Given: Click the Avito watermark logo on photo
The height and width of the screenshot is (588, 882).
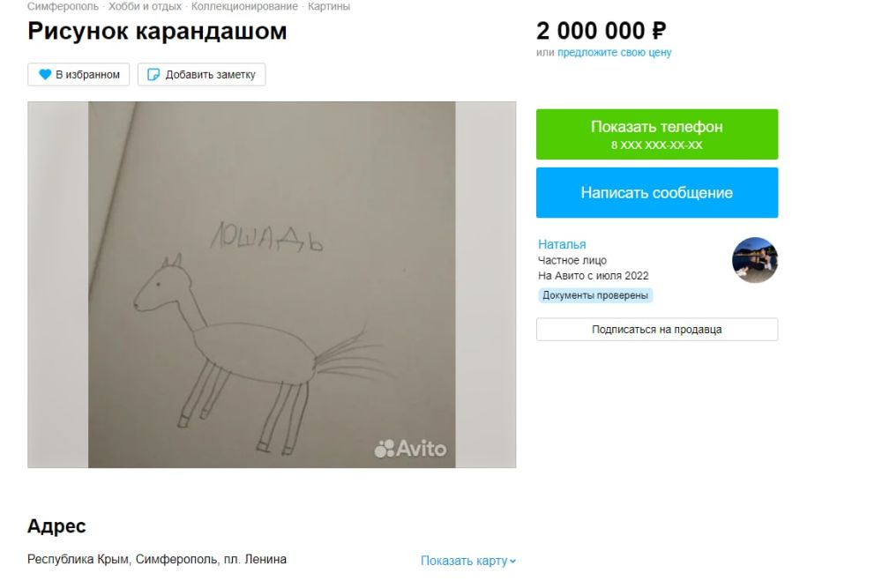Looking at the screenshot, I should [x=410, y=449].
